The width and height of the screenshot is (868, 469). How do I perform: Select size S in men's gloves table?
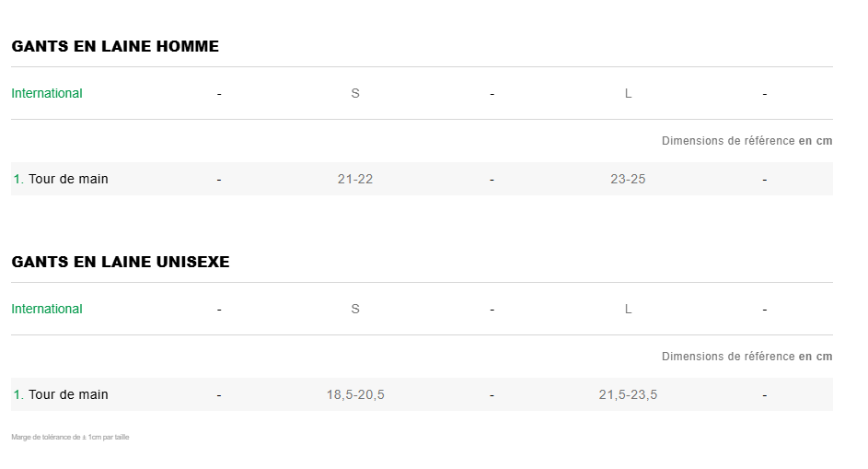355,93
